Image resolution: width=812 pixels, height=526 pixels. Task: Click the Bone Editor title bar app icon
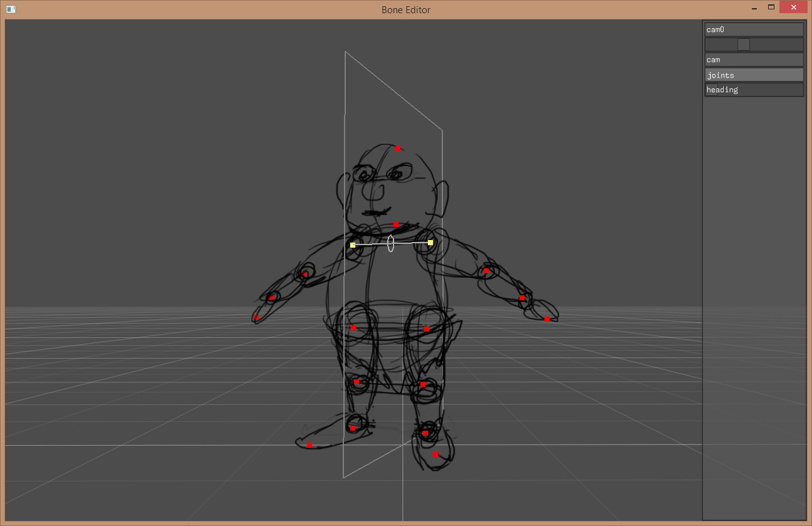11,9
